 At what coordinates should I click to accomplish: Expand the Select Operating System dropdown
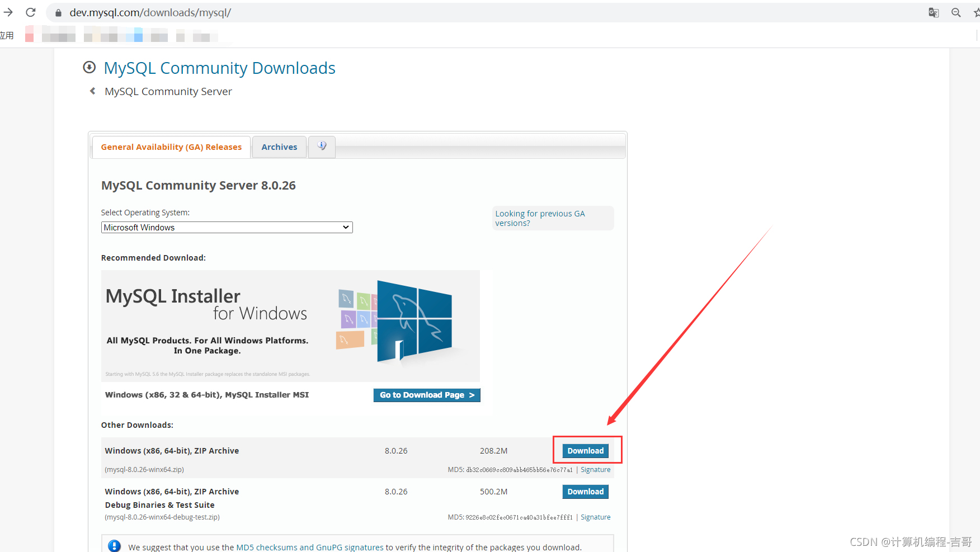227,228
